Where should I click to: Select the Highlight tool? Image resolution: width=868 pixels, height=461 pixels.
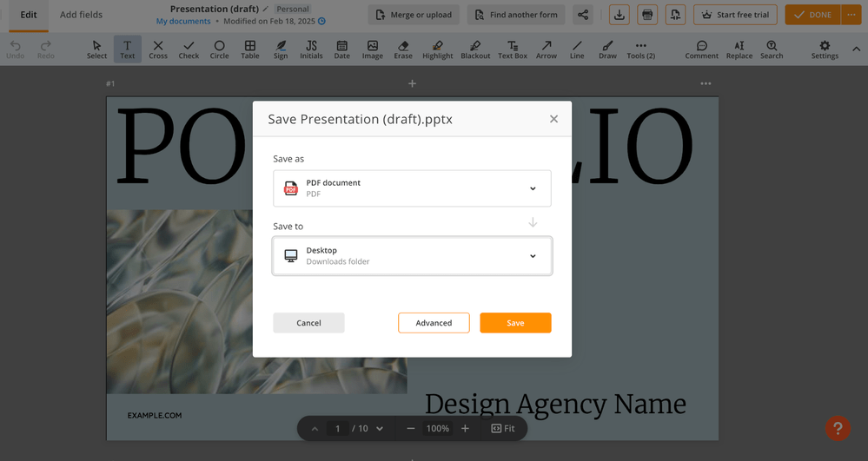click(x=437, y=49)
